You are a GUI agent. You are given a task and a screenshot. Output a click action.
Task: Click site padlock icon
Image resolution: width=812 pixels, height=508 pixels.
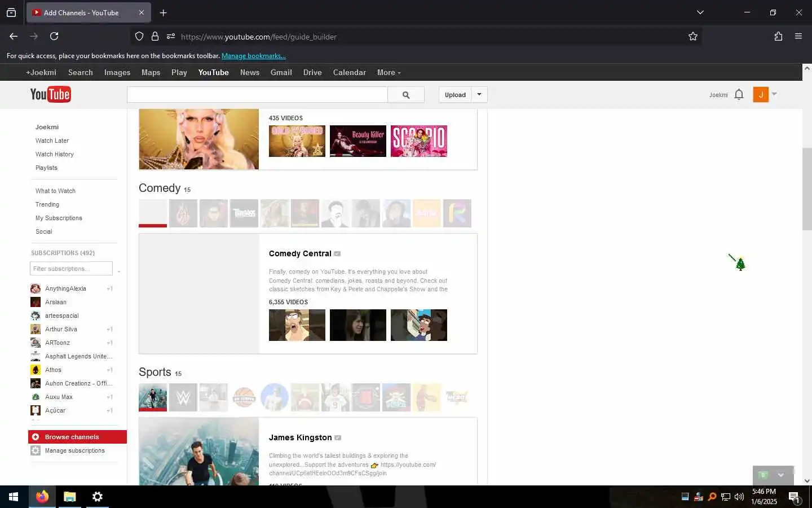click(155, 37)
